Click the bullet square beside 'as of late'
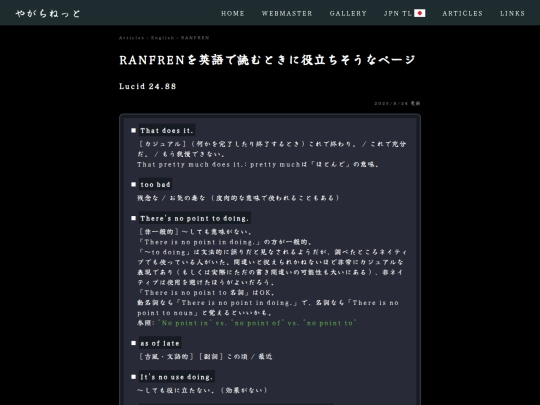 coord(134,343)
